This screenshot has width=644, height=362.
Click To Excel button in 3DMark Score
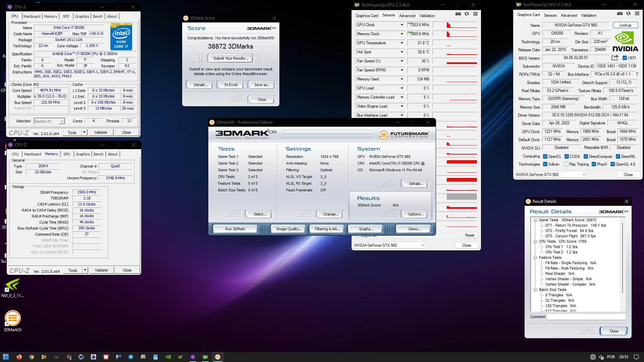tap(231, 85)
